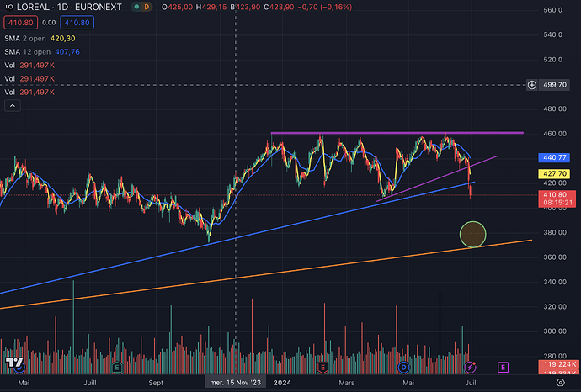
Task: Click the blue 440,77 price scale label
Action: [x=554, y=157]
